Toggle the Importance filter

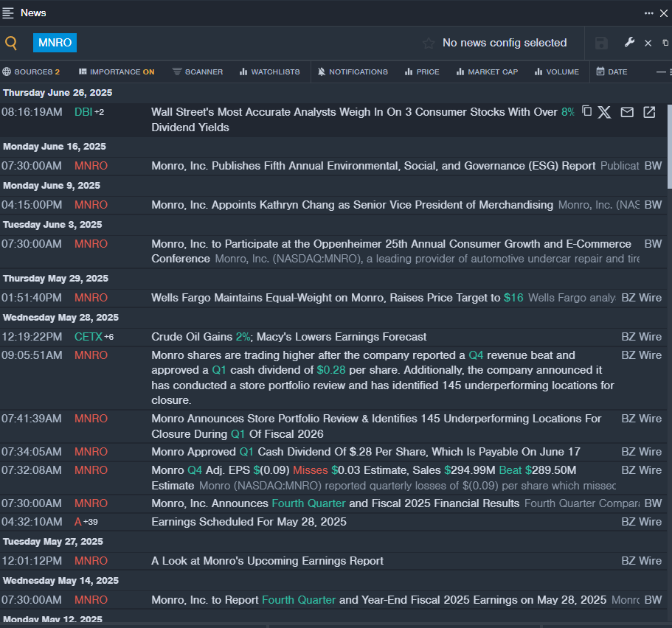click(x=117, y=72)
